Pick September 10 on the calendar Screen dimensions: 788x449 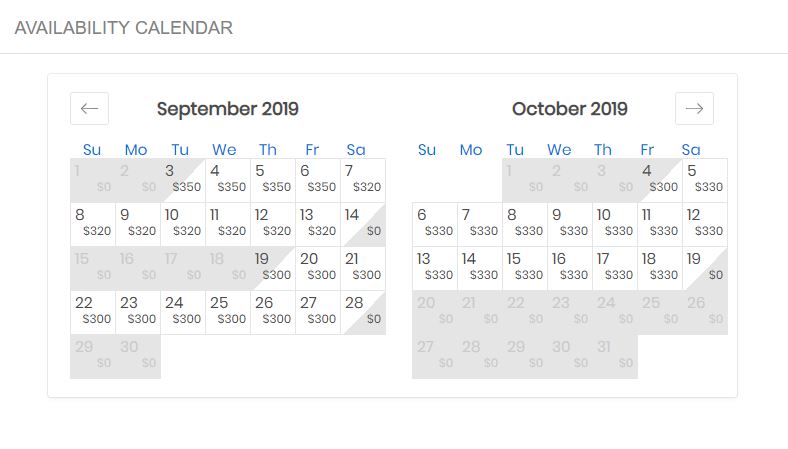pyautogui.click(x=183, y=225)
